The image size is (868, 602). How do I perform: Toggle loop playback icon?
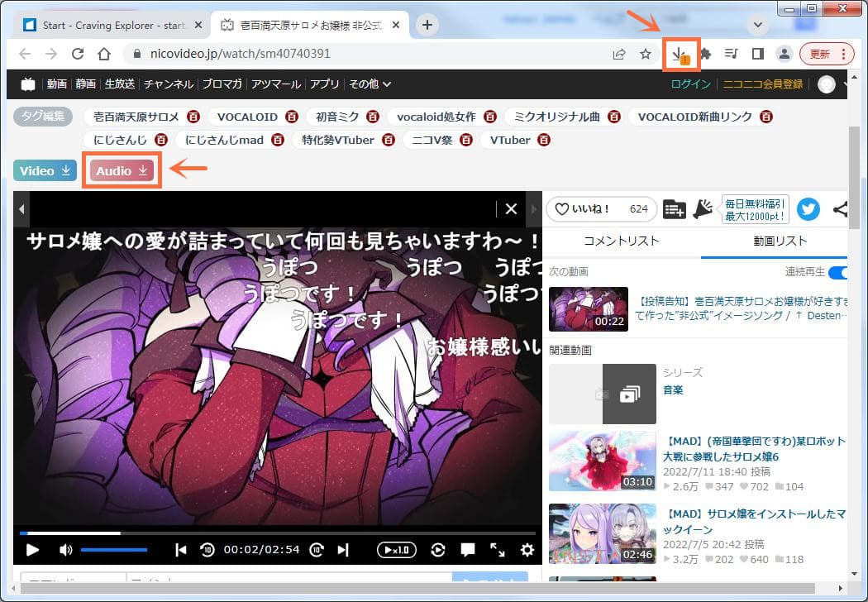click(x=438, y=550)
